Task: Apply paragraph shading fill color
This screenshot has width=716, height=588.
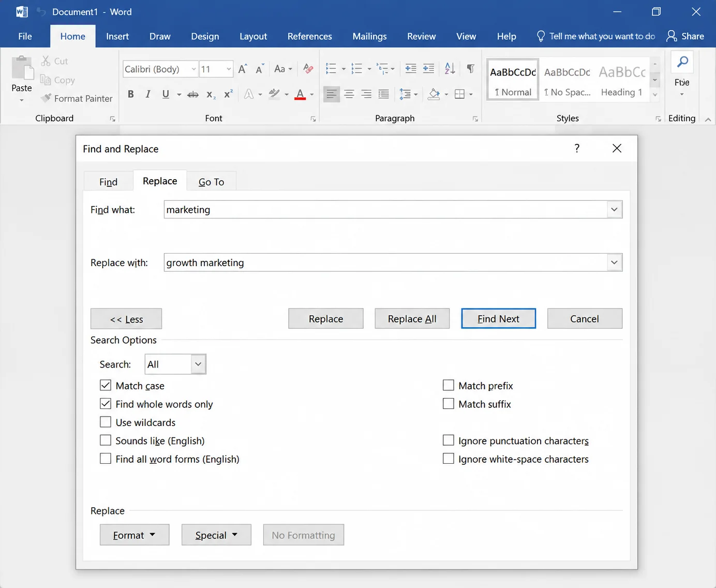Action: pyautogui.click(x=434, y=94)
